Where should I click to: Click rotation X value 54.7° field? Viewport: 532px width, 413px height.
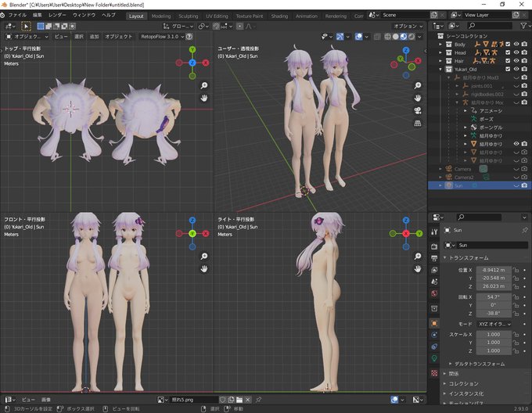tap(494, 296)
